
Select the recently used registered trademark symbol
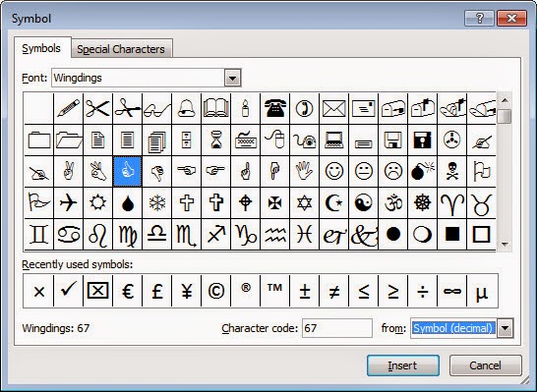click(245, 291)
